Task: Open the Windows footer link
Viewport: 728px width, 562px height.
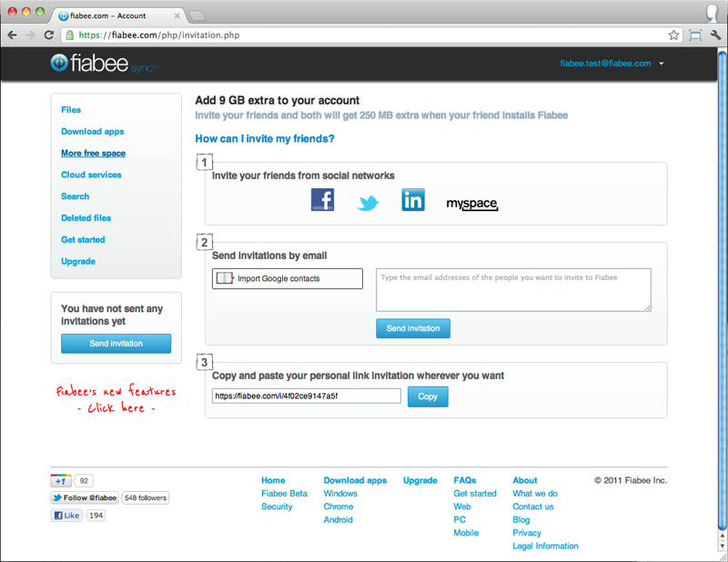Action: pyautogui.click(x=340, y=493)
